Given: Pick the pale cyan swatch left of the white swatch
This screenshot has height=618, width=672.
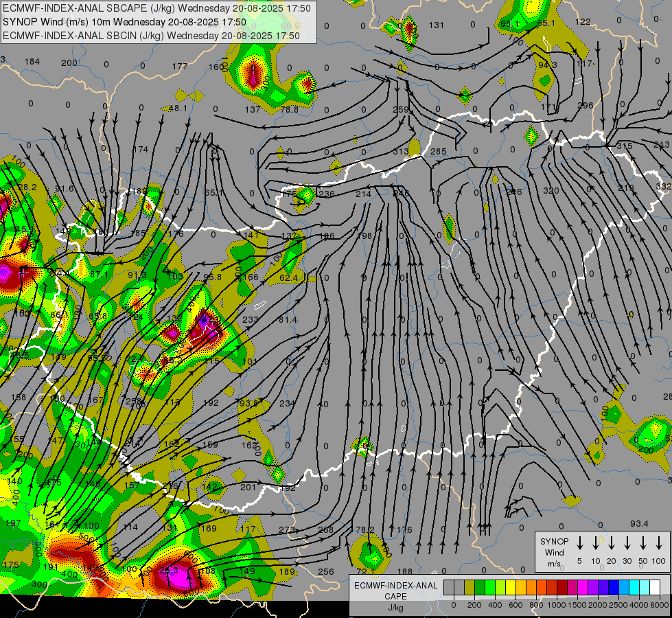Looking at the screenshot, I should pyautogui.click(x=645, y=588).
